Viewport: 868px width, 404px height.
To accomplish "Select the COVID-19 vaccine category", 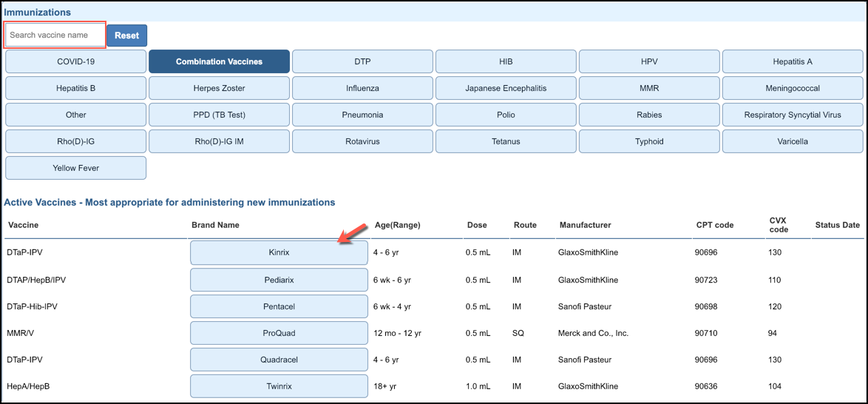I will pyautogui.click(x=76, y=61).
